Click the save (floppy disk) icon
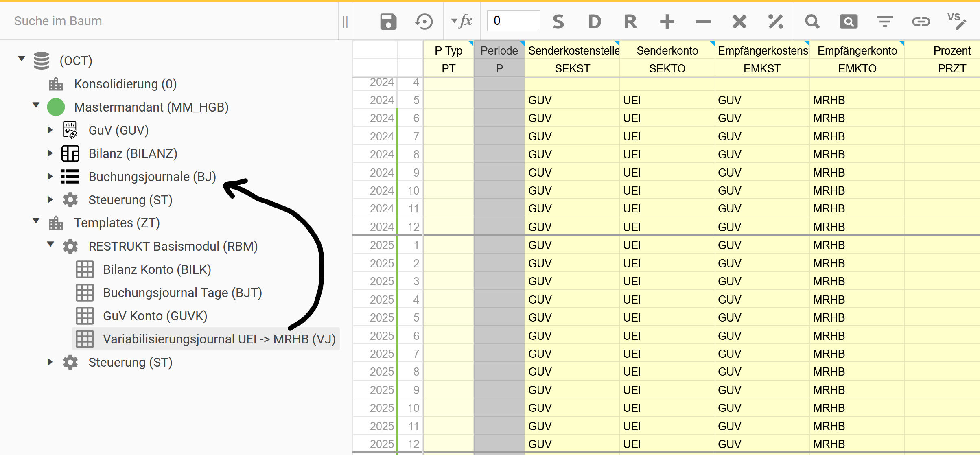The width and height of the screenshot is (980, 455). tap(388, 21)
